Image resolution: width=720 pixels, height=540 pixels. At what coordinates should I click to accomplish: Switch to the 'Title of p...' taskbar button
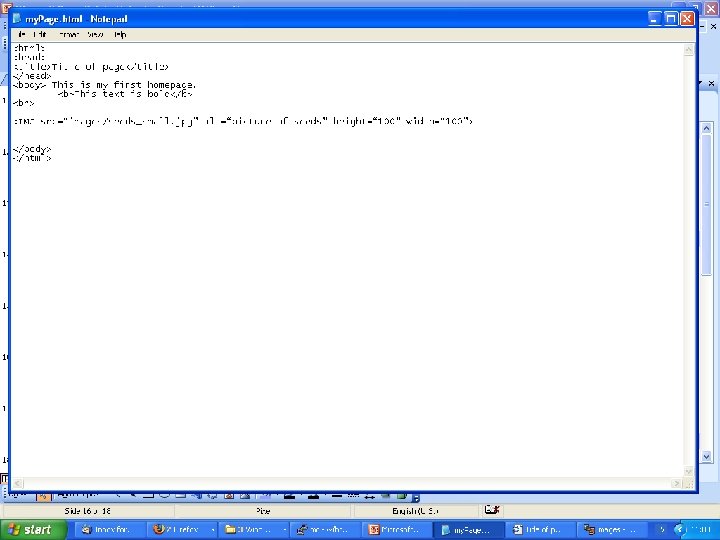pos(540,530)
